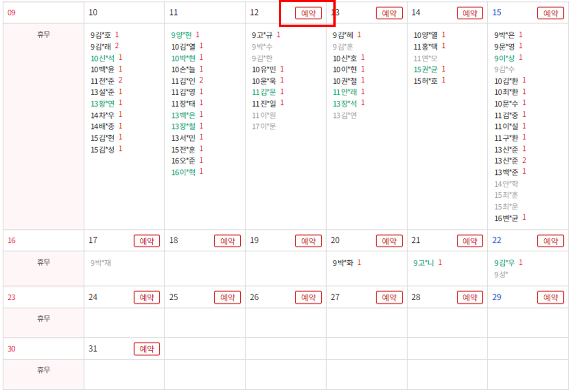This screenshot has width=575, height=392.
Task: Click 예약 next to date 20
Action: 389,241
